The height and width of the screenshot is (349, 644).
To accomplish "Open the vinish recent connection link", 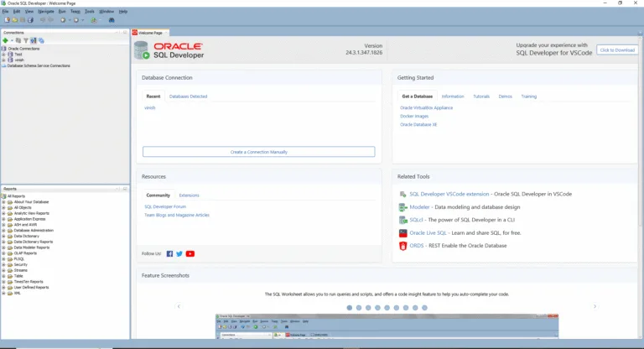I will (x=149, y=107).
